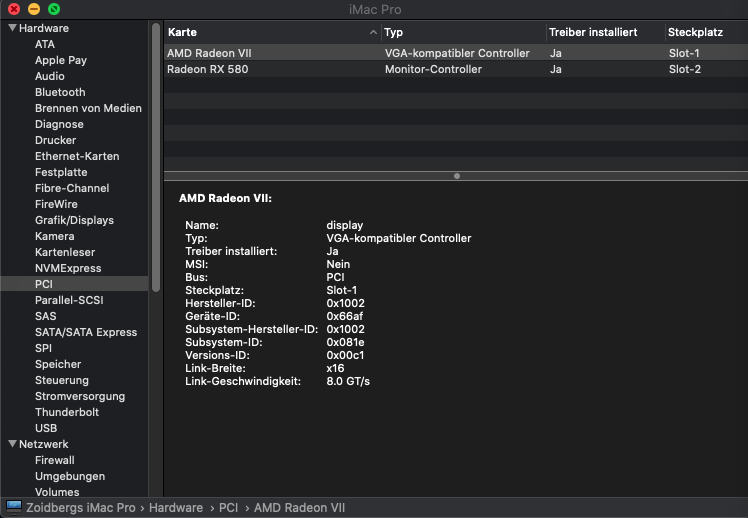Screen dimensions: 748x518
Task: Open Kartenleser entry
Action: coord(65,252)
